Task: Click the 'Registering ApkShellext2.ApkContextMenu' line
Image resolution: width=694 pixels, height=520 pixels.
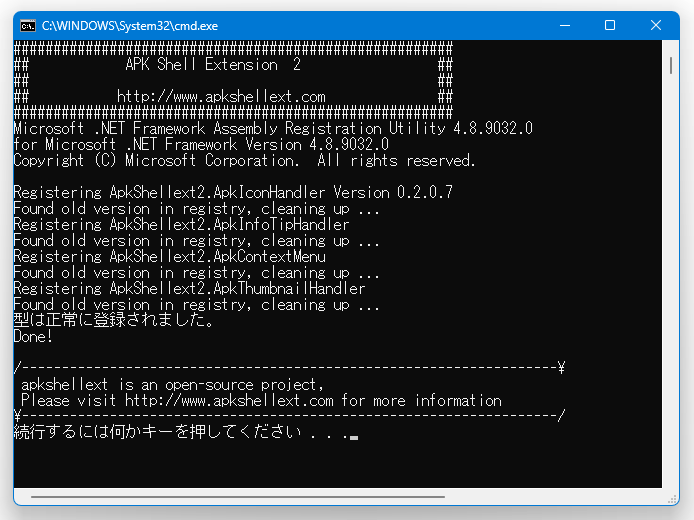Action: click(x=170, y=257)
